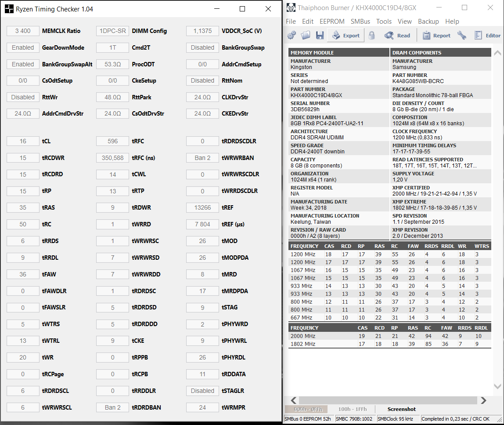Open the File menu
504x425 pixels.
coord(291,22)
